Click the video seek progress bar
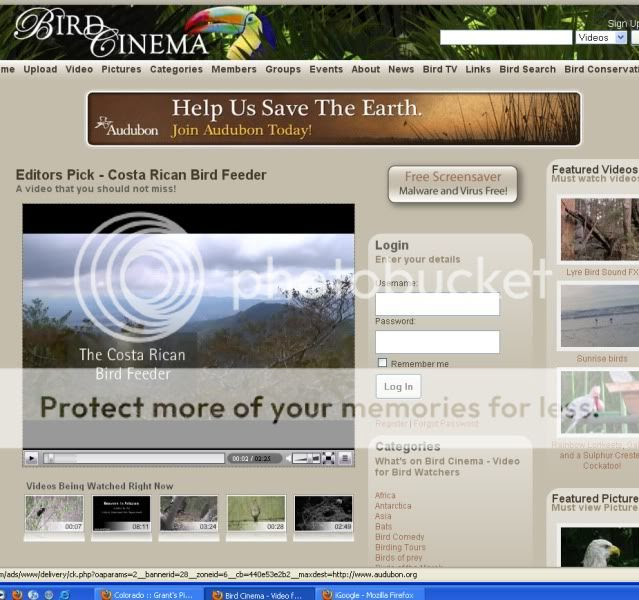Image resolution: width=639 pixels, height=600 pixels. click(134, 458)
